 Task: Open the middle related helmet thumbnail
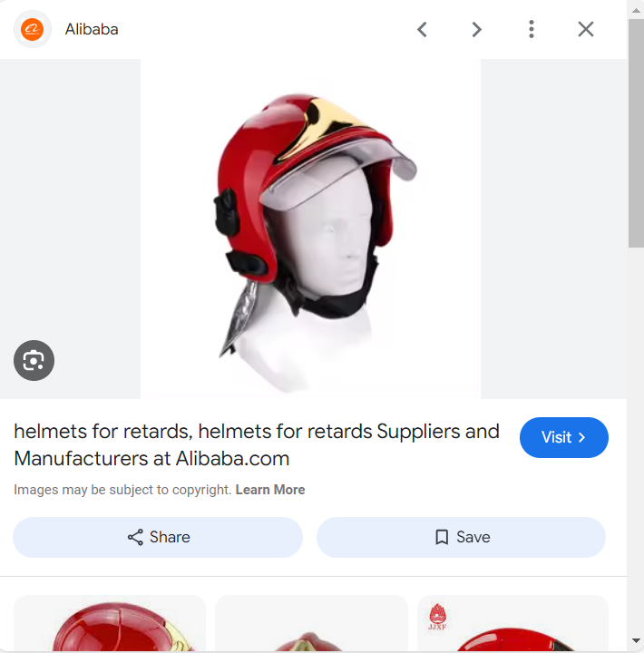point(311,623)
